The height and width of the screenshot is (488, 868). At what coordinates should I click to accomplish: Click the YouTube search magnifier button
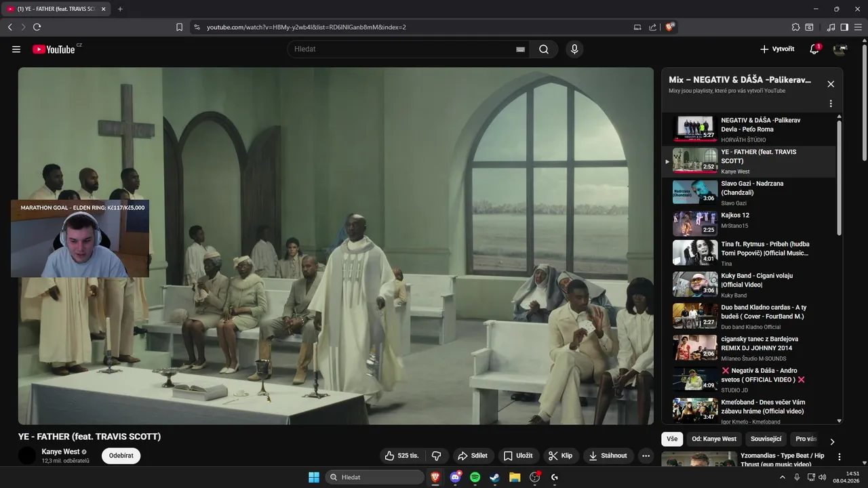click(x=544, y=49)
